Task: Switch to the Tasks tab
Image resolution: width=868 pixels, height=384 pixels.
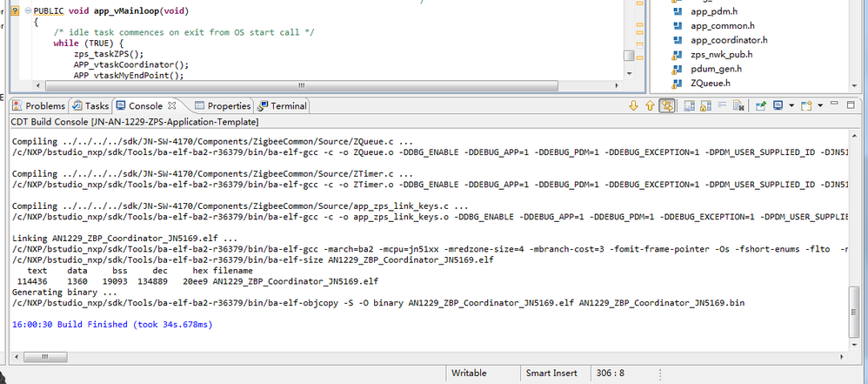Action: (x=90, y=106)
